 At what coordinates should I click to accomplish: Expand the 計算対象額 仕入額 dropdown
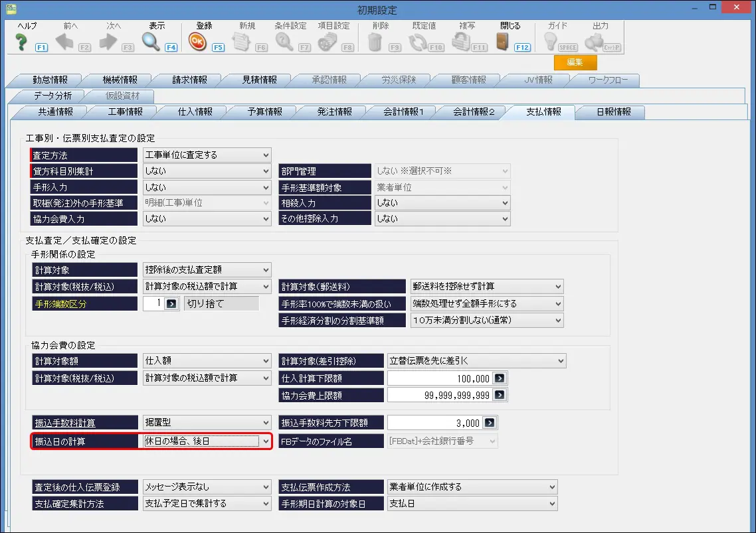tap(266, 361)
